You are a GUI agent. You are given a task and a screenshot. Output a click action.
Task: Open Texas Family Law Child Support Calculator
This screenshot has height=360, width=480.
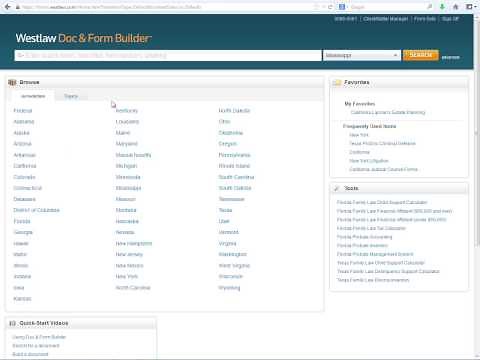click(x=381, y=263)
